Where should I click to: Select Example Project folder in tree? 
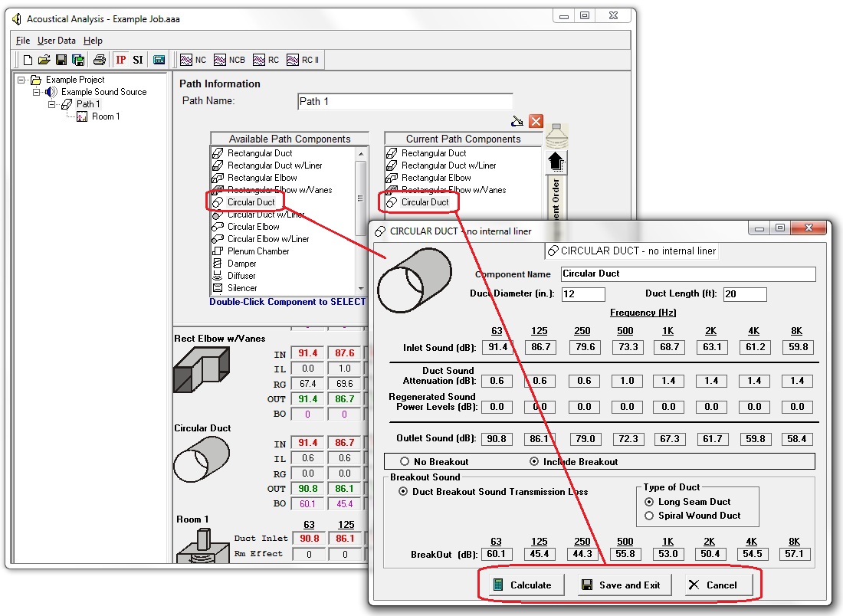coord(75,80)
